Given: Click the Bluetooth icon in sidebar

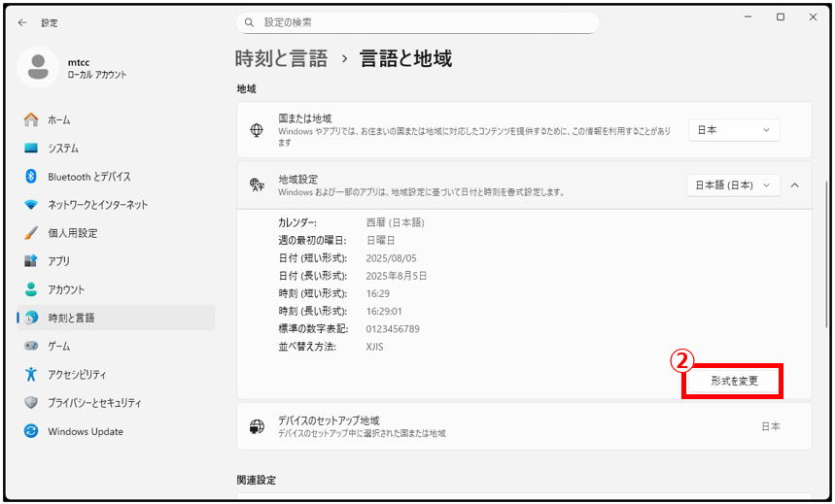Looking at the screenshot, I should point(31,176).
